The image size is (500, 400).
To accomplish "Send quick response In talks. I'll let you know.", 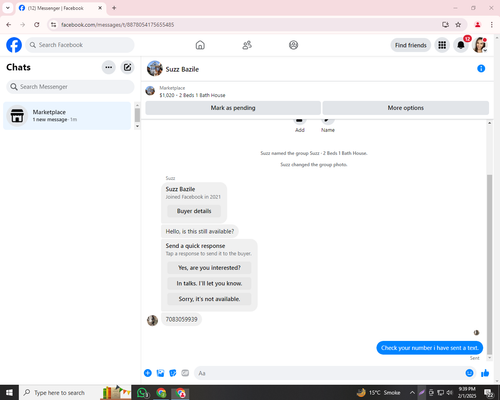I will [x=209, y=283].
